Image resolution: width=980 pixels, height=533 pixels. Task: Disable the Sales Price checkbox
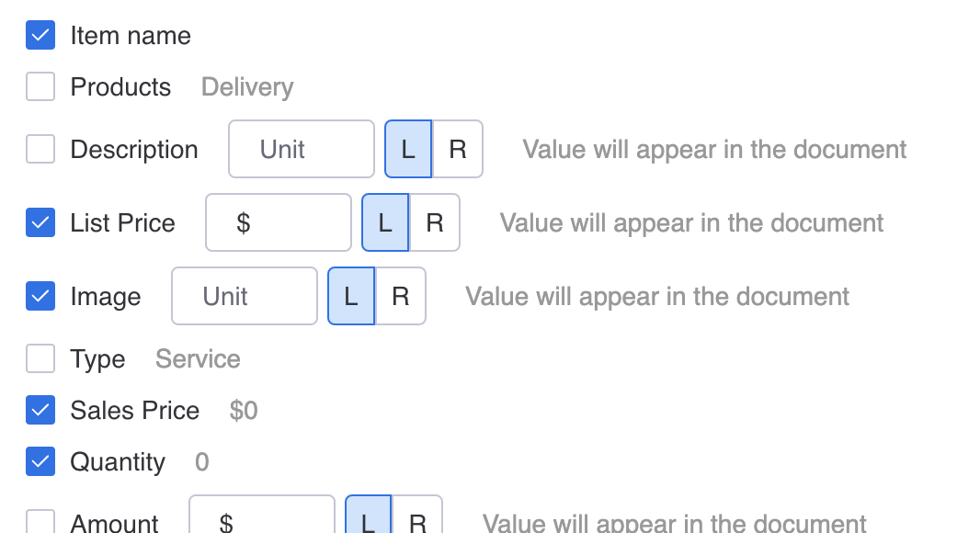click(40, 410)
